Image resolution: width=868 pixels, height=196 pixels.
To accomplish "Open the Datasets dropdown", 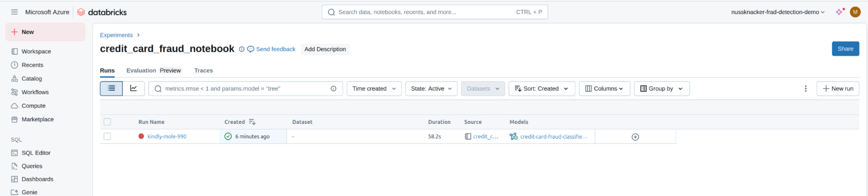I will coord(483,89).
